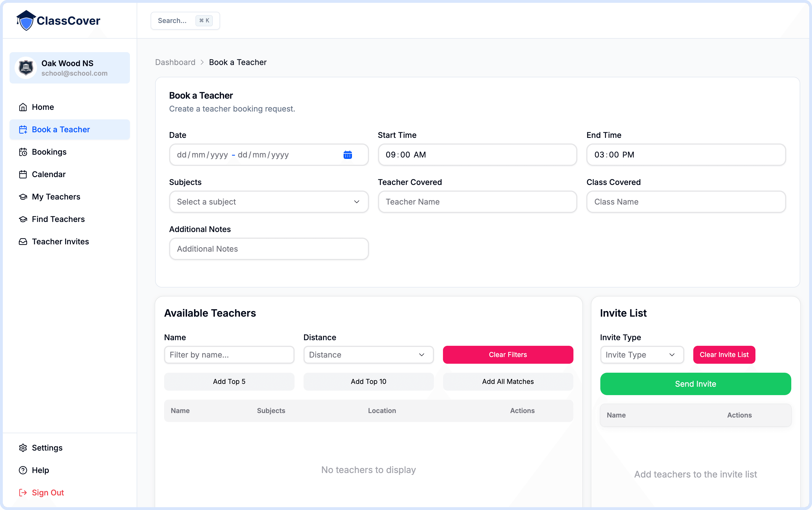Click the Distance dropdown chevron arrow
Image resolution: width=812 pixels, height=510 pixels.
click(x=421, y=355)
